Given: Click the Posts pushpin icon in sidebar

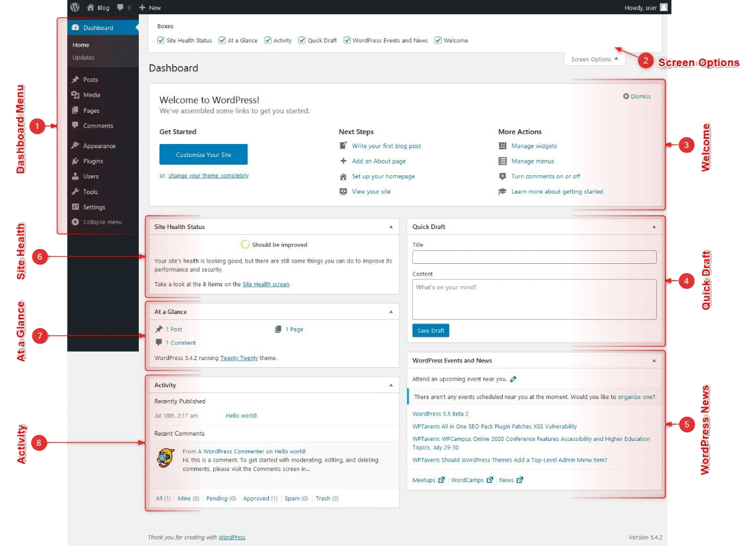Looking at the screenshot, I should click(75, 80).
